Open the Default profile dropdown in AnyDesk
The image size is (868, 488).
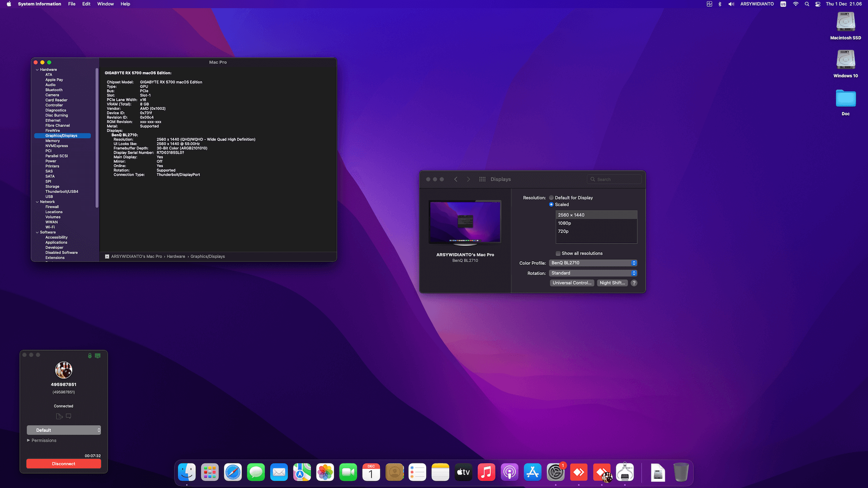(x=64, y=430)
